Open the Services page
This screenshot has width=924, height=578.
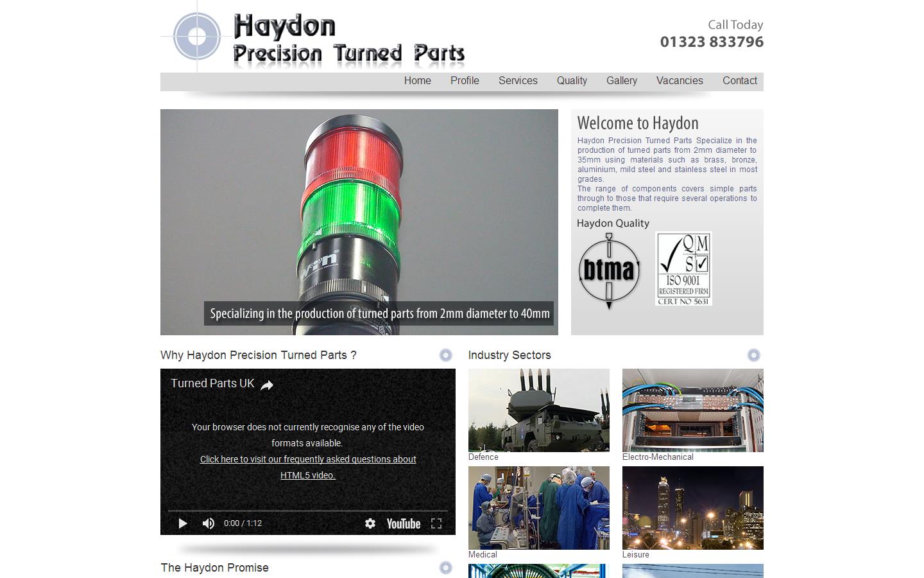518,81
